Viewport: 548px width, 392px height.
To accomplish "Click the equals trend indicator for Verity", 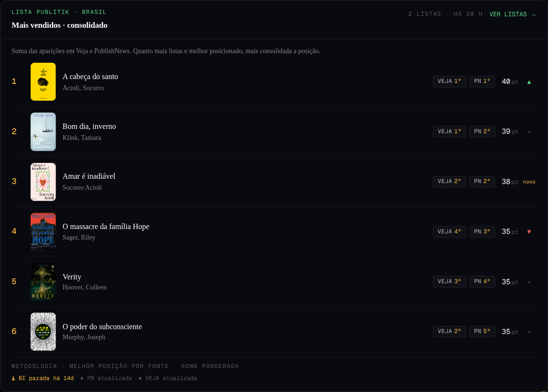I will (x=529, y=282).
